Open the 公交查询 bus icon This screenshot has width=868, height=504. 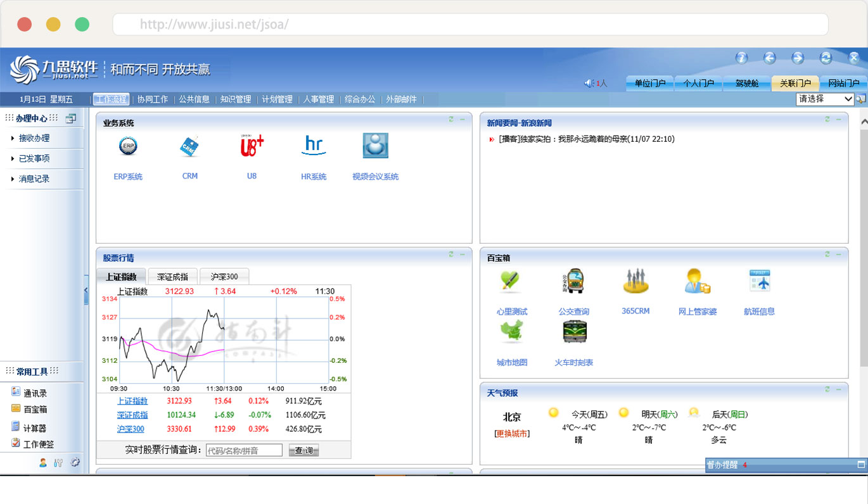pos(574,282)
